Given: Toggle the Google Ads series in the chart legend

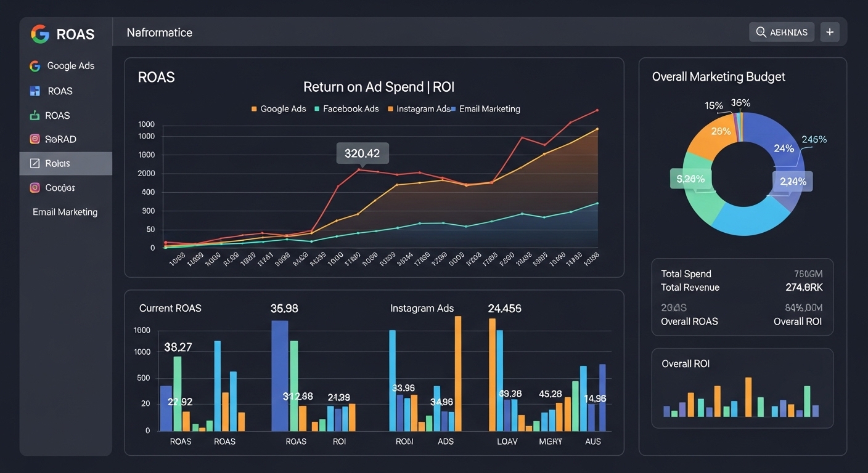Looking at the screenshot, I should click(279, 109).
